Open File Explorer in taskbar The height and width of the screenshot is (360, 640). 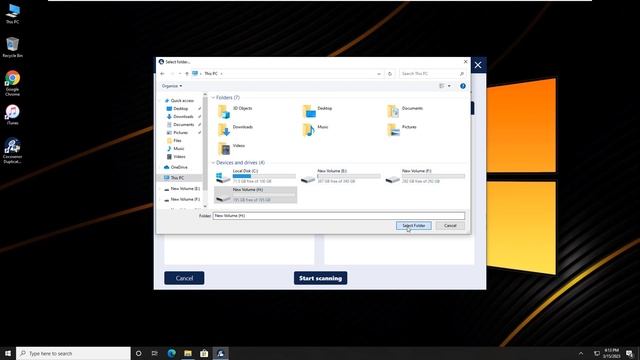pos(188,353)
